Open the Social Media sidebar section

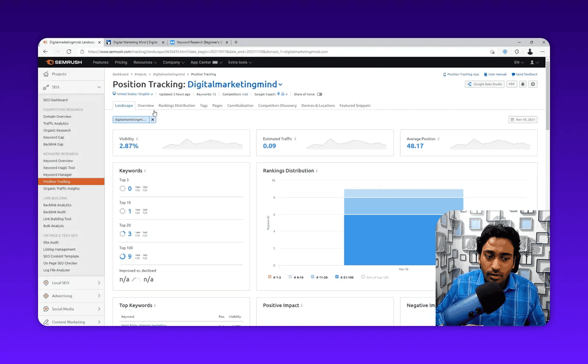(63, 309)
